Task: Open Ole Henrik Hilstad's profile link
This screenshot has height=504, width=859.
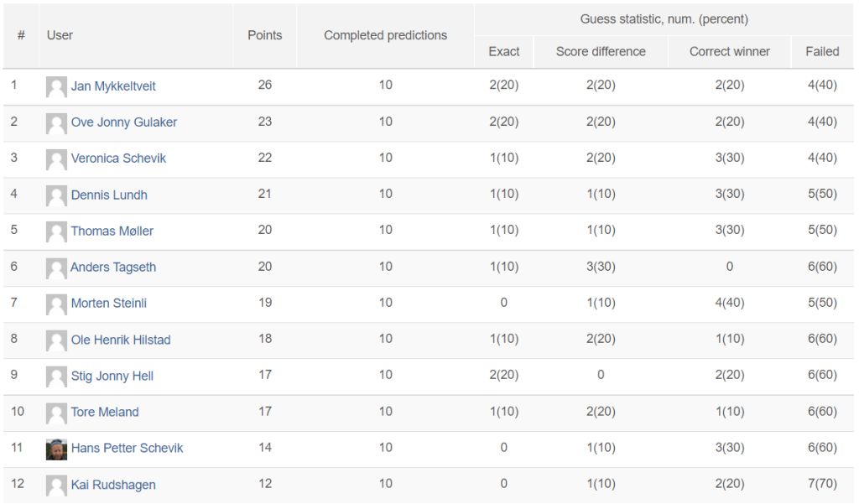Action: coord(121,340)
